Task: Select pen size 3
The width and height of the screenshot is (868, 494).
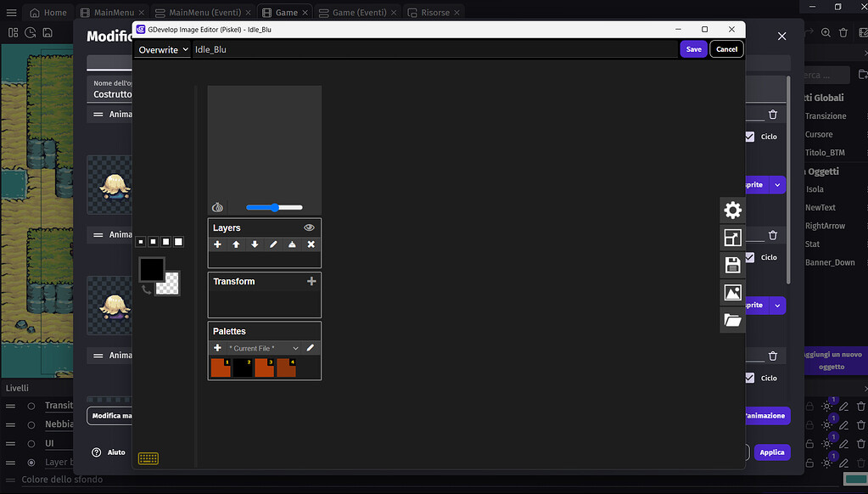Action: pyautogui.click(x=165, y=241)
